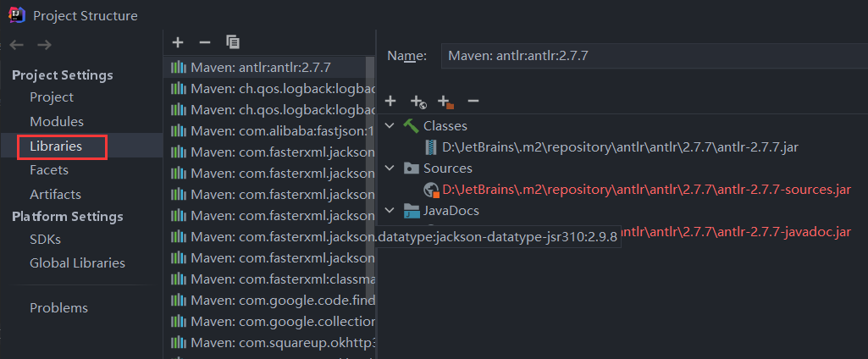
Task: Collapse the JavaDocs node
Action: click(x=390, y=210)
